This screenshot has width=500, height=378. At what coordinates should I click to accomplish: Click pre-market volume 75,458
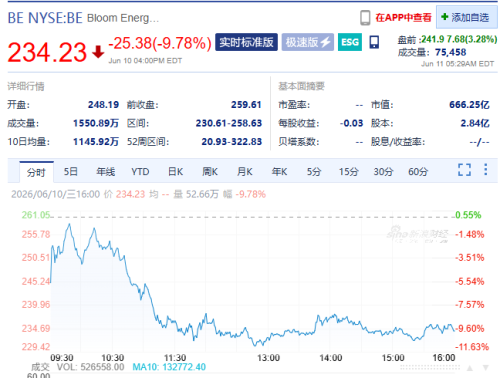coord(451,52)
